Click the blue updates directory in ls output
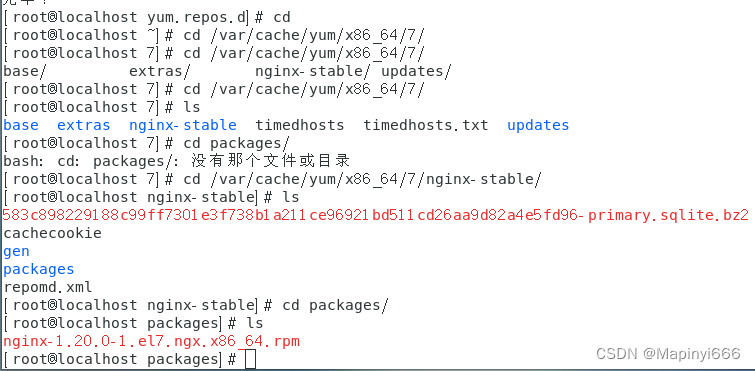This screenshot has height=371, width=755. click(x=538, y=125)
